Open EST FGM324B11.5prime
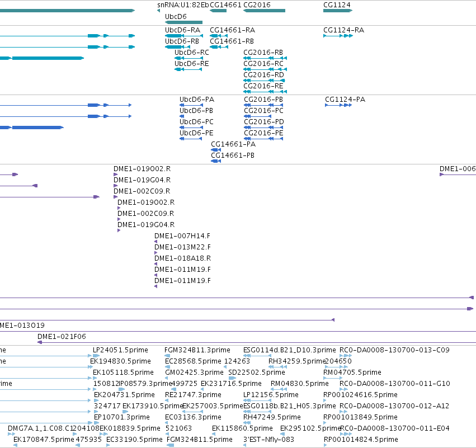This screenshot has height=448, width=476. click(x=200, y=440)
